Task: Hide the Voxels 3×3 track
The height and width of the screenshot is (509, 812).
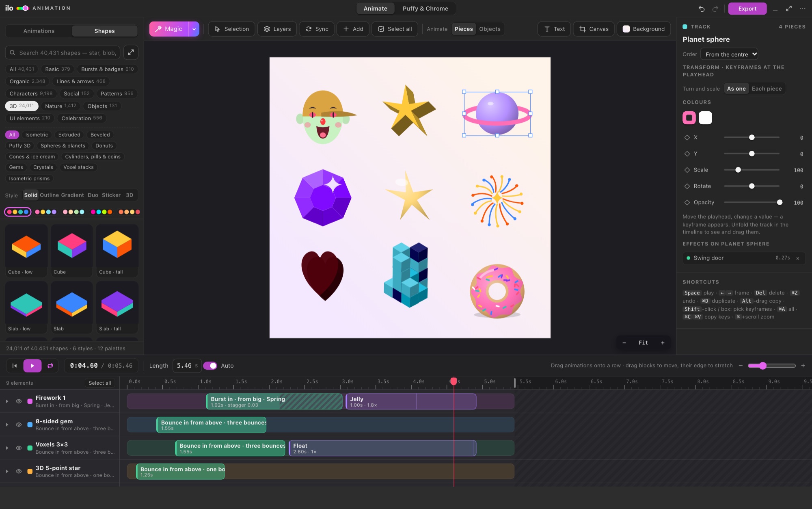Action: point(19,448)
